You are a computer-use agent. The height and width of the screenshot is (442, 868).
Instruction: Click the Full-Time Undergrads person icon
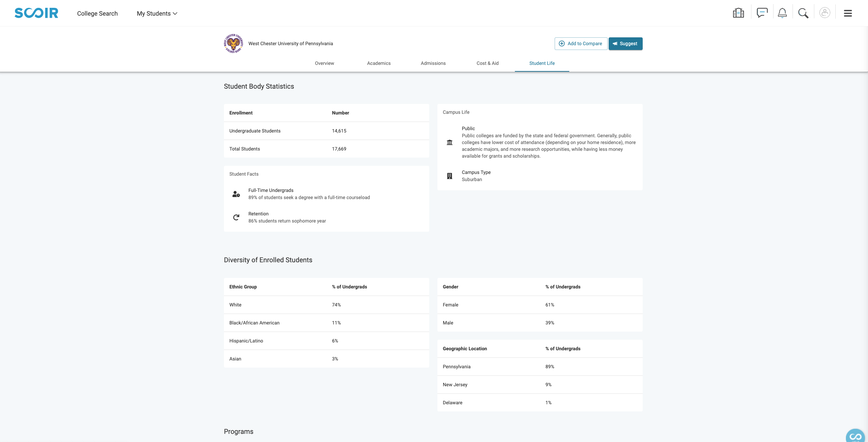tap(236, 194)
